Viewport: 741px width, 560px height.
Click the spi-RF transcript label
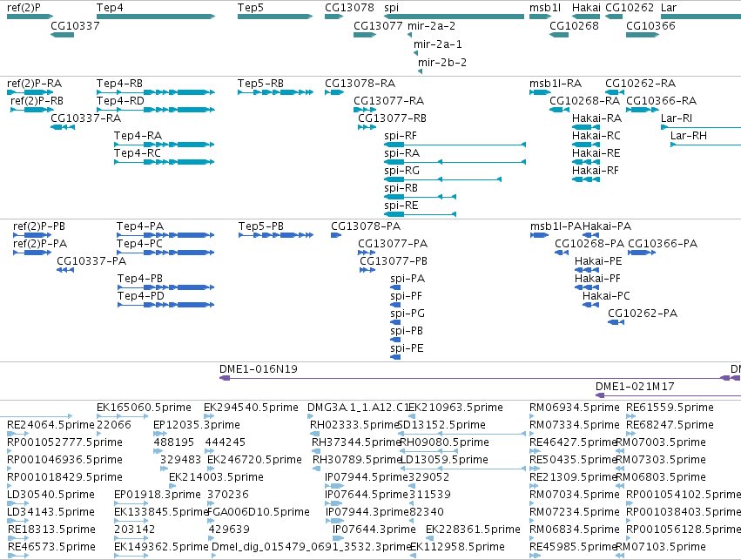[x=401, y=136]
